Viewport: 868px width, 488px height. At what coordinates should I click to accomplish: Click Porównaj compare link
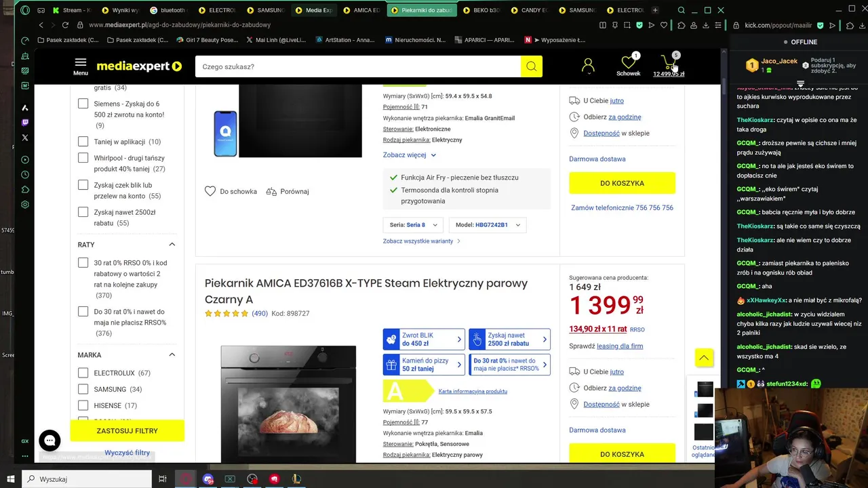tap(288, 192)
